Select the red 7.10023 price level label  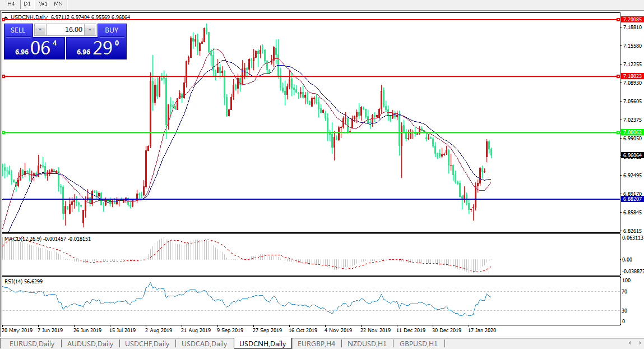(632, 76)
